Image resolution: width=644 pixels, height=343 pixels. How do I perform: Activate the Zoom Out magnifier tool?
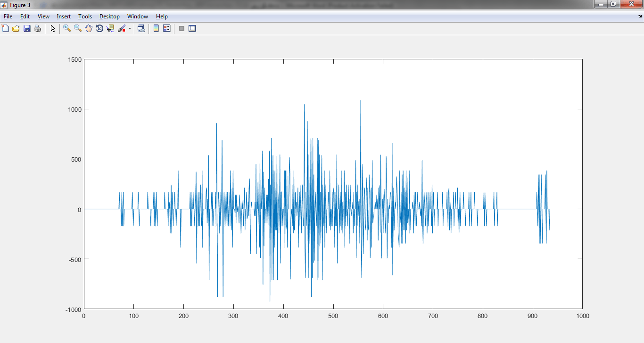(x=78, y=28)
